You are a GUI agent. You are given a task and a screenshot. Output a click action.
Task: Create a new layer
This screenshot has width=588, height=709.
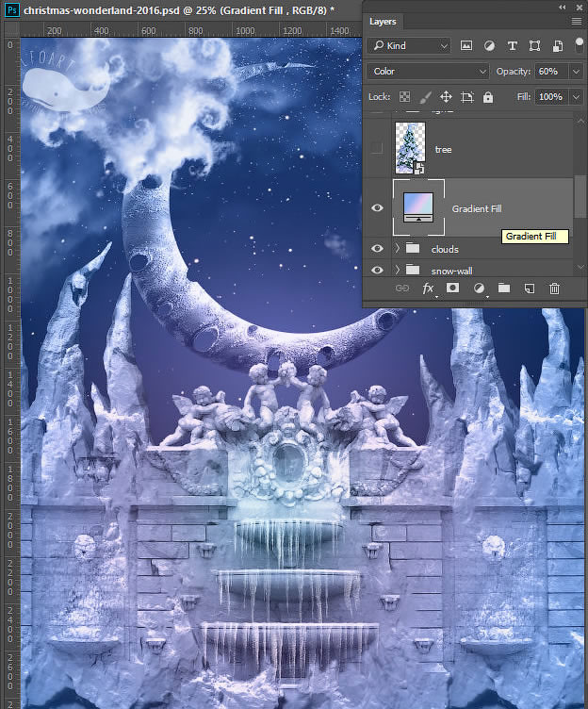[x=530, y=289]
